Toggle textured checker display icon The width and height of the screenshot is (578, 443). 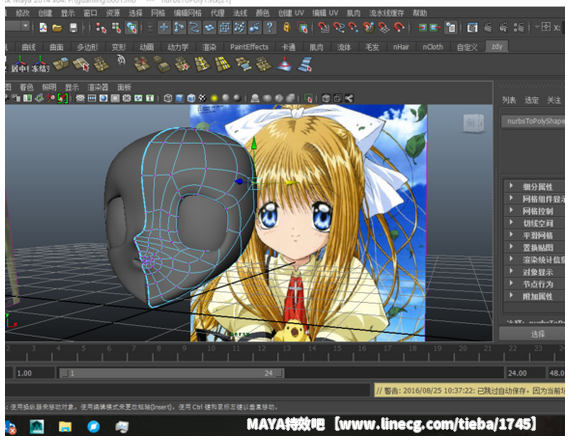click(x=202, y=98)
